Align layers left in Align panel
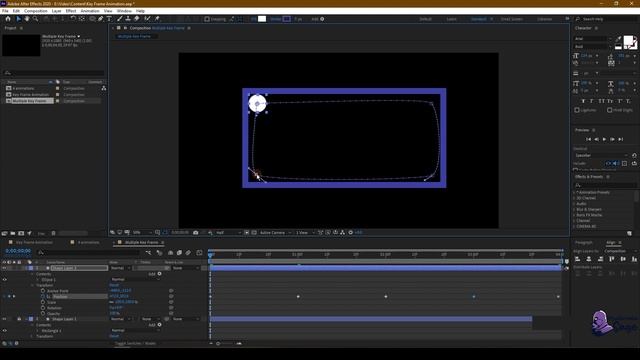Image resolution: width=640 pixels, height=360 pixels. click(577, 259)
